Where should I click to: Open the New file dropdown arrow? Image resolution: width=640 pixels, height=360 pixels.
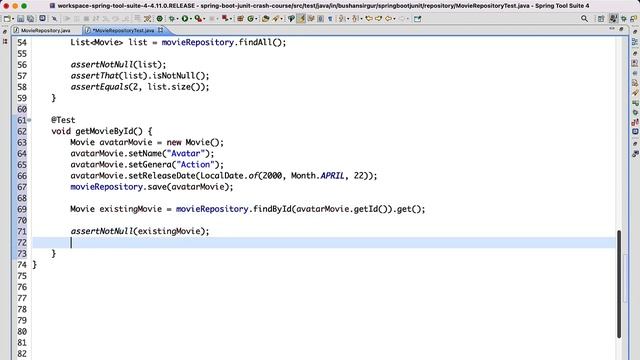pyautogui.click(x=13, y=19)
